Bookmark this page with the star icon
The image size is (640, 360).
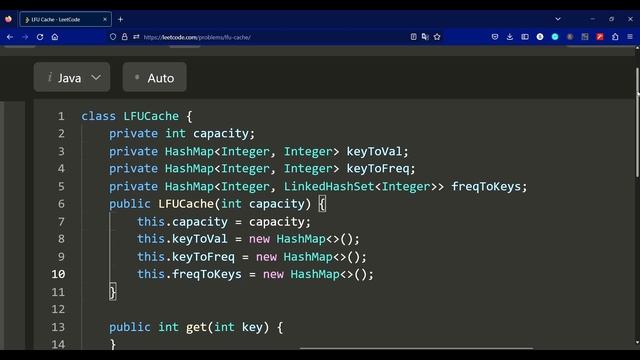tap(437, 37)
